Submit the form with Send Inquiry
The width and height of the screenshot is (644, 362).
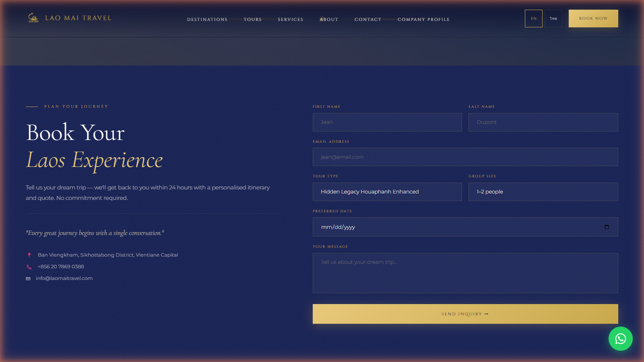point(465,314)
